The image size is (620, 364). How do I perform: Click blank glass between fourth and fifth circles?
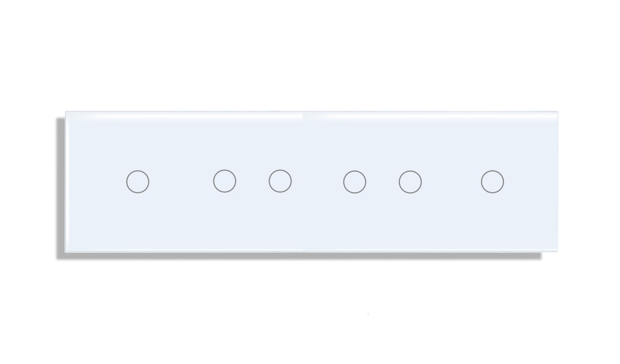point(383,182)
